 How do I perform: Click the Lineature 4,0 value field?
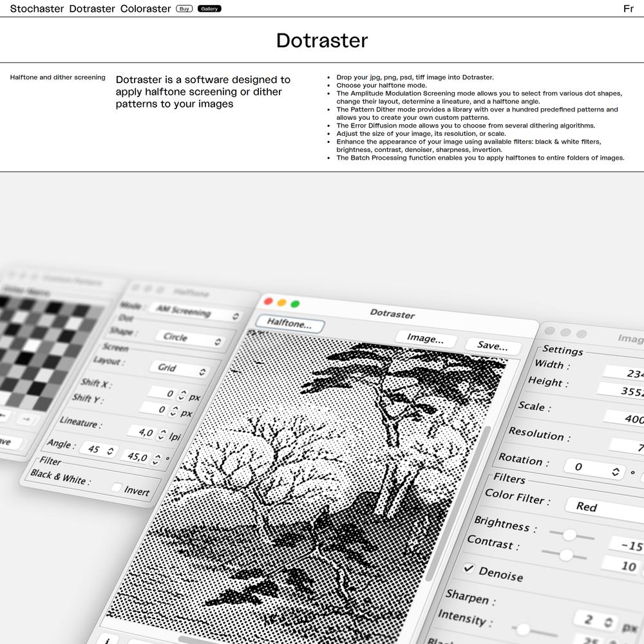click(142, 432)
